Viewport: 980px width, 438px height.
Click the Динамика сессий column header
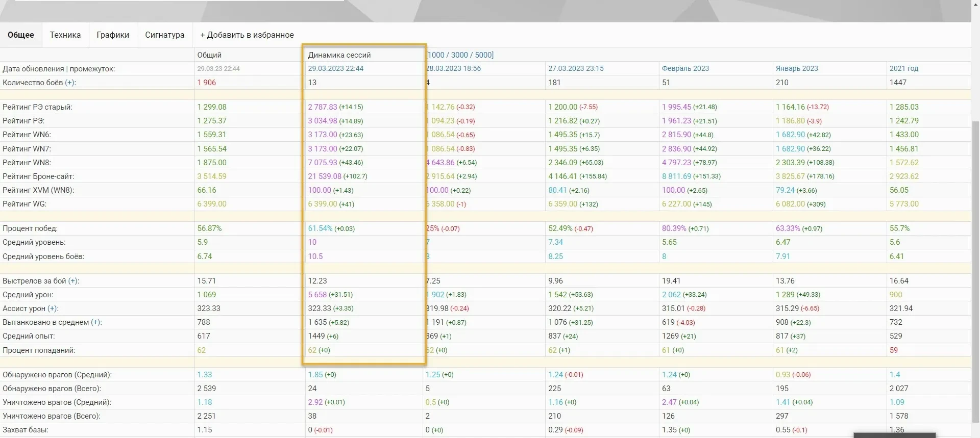click(x=339, y=55)
